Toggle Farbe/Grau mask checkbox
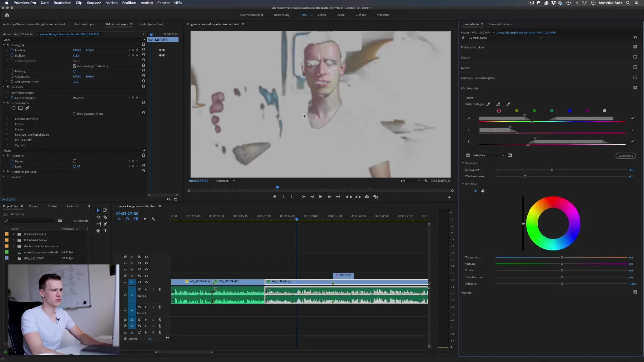Viewport: 644px width, 362px height. point(468,155)
